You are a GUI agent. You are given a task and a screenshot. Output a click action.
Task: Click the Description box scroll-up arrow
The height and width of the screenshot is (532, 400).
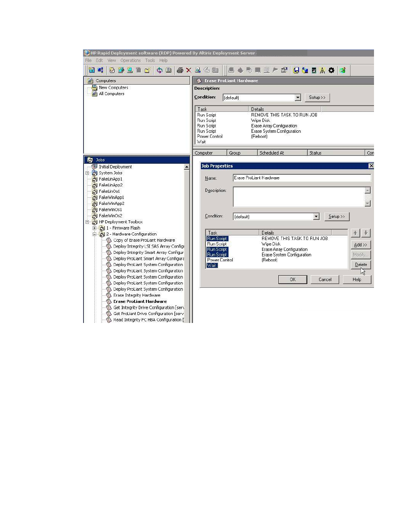tap(368, 190)
